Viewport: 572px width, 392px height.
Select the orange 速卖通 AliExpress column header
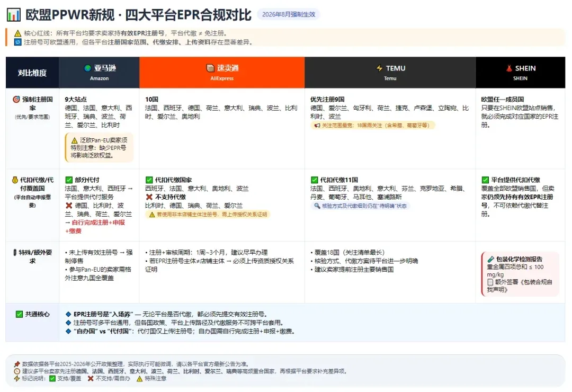tap(222, 72)
